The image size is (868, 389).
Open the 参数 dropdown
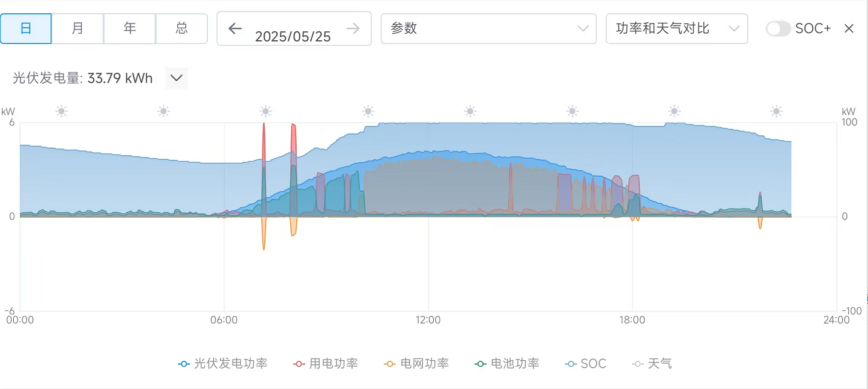pos(488,28)
